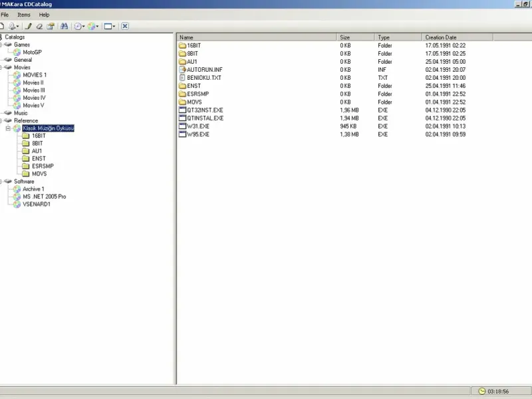Select the 8BIT folder in tree
Viewport: 532px width, 399px height.
pos(37,143)
